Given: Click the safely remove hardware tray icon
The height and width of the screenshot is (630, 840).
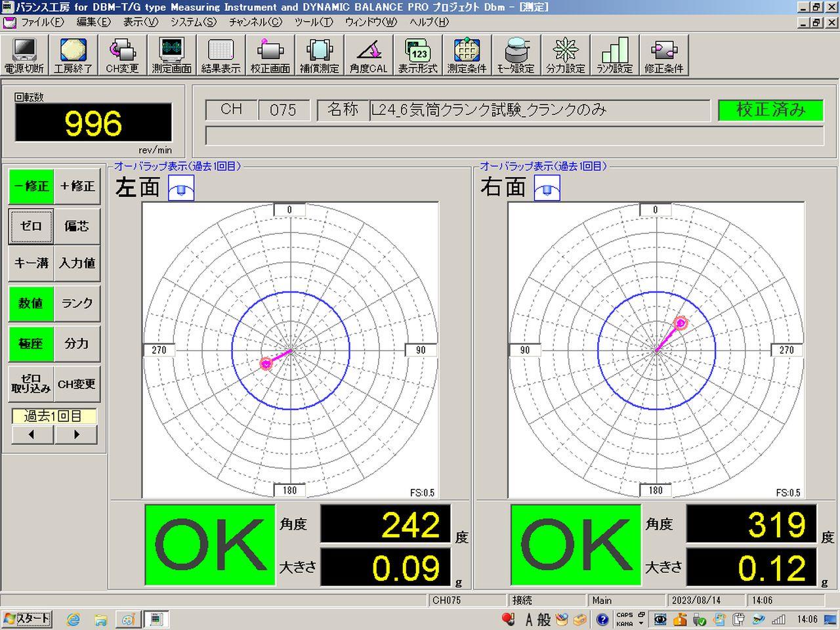Looking at the screenshot, I should pos(700,619).
